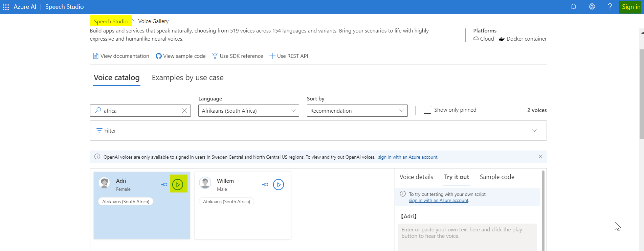This screenshot has width=644, height=251.
Task: Click the search magnifier icon
Action: pyautogui.click(x=98, y=110)
